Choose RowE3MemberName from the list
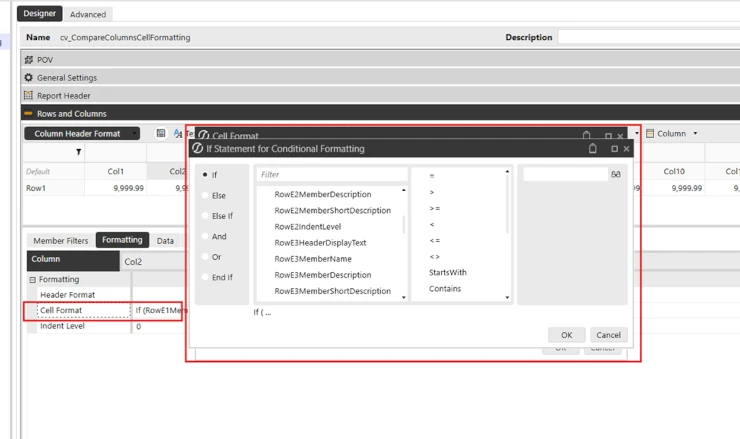740x439 pixels. 313,259
